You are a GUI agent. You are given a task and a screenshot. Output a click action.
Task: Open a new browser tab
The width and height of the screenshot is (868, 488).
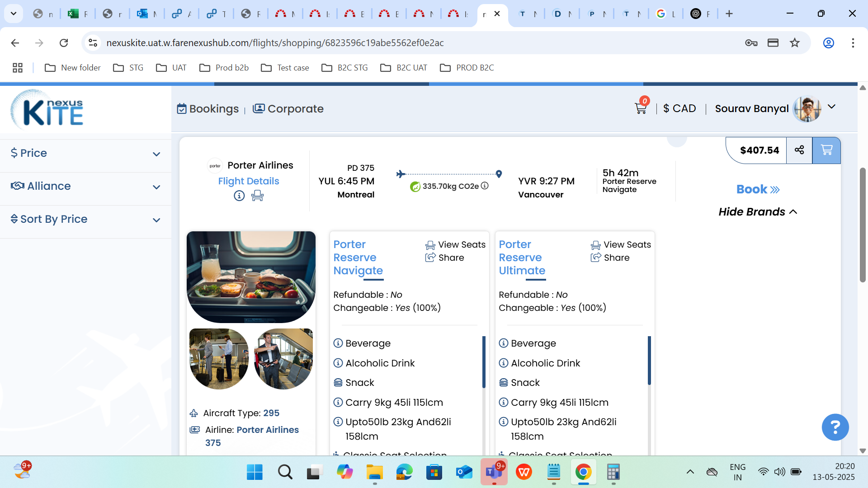pyautogui.click(x=729, y=14)
